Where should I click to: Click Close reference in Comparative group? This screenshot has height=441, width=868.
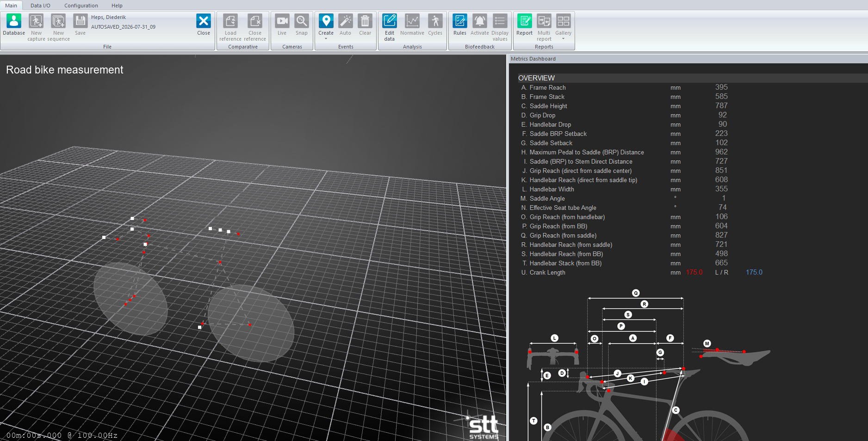click(x=255, y=28)
